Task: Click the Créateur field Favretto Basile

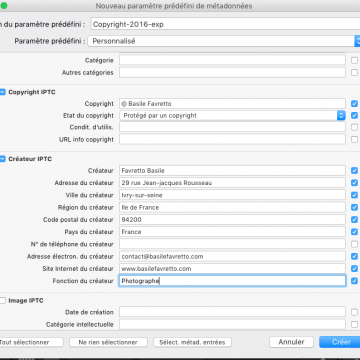Action: tap(232, 171)
